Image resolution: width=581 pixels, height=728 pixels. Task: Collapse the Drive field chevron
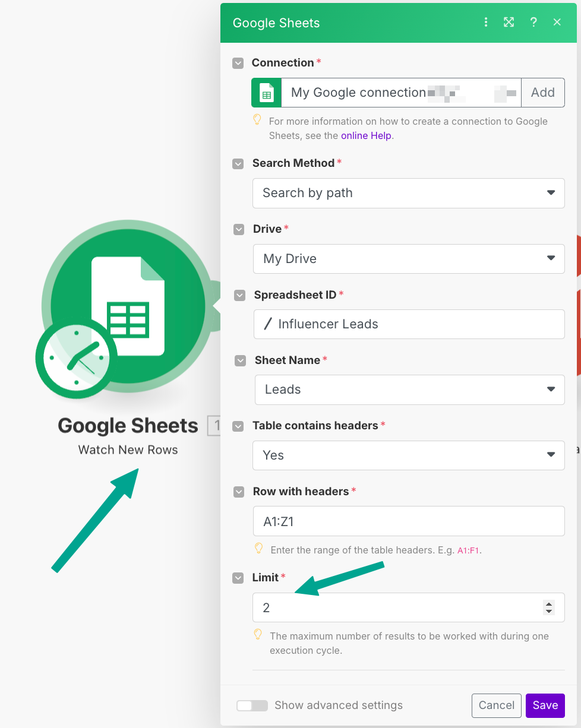tap(239, 229)
